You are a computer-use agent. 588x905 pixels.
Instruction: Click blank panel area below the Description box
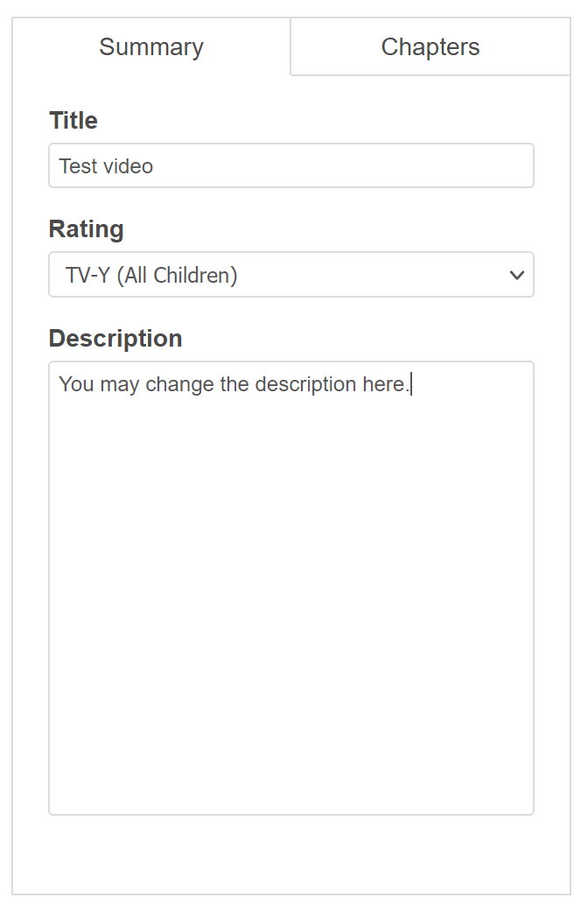point(290,855)
